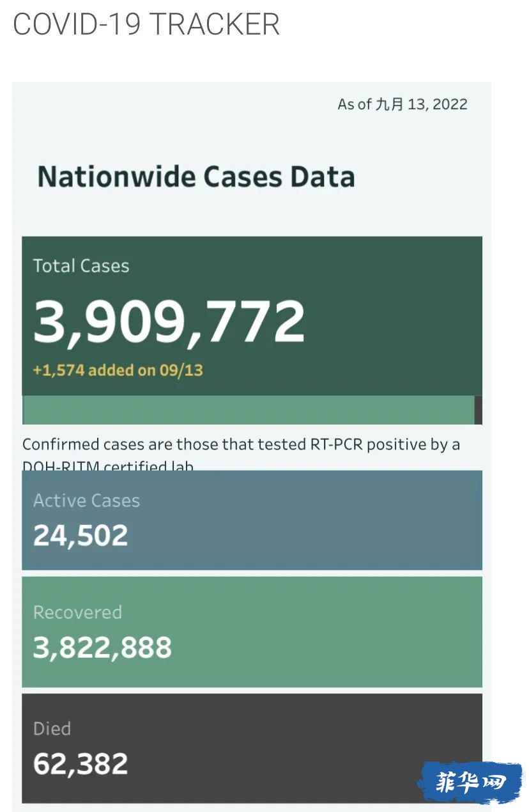Image resolution: width=529 pixels, height=812 pixels.
Task: Click the Died label
Action: (52, 729)
